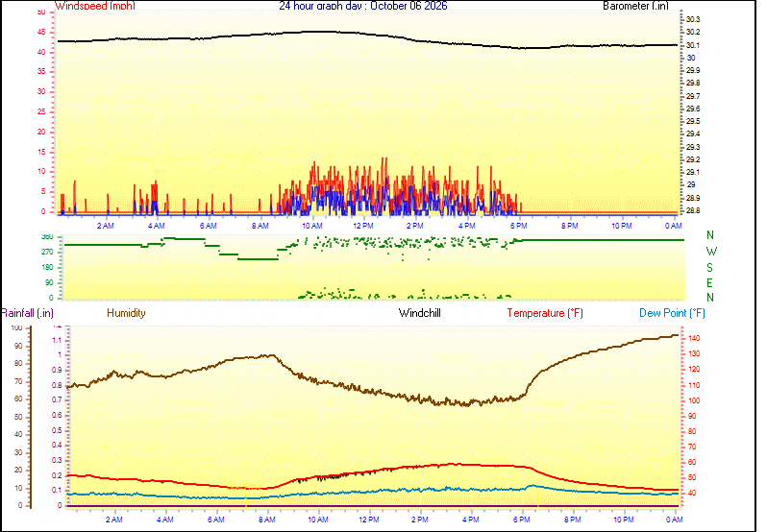This screenshot has height=532, width=767.
Task: Select the Temperature (°F) legend label
Action: [545, 313]
